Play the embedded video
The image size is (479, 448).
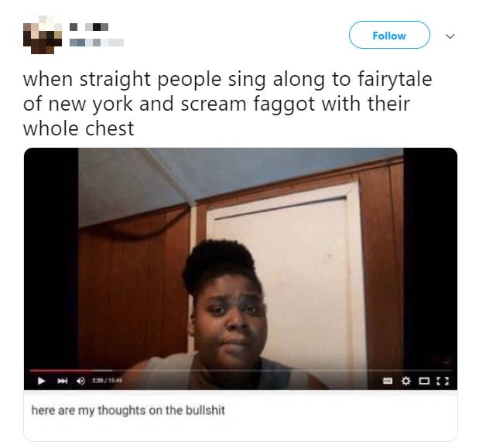pyautogui.click(x=41, y=381)
